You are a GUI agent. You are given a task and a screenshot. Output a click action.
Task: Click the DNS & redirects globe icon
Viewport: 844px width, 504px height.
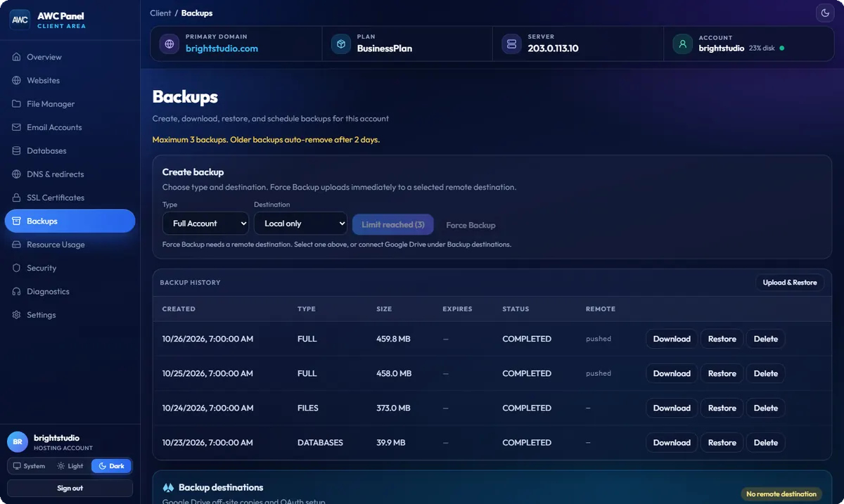(17, 174)
